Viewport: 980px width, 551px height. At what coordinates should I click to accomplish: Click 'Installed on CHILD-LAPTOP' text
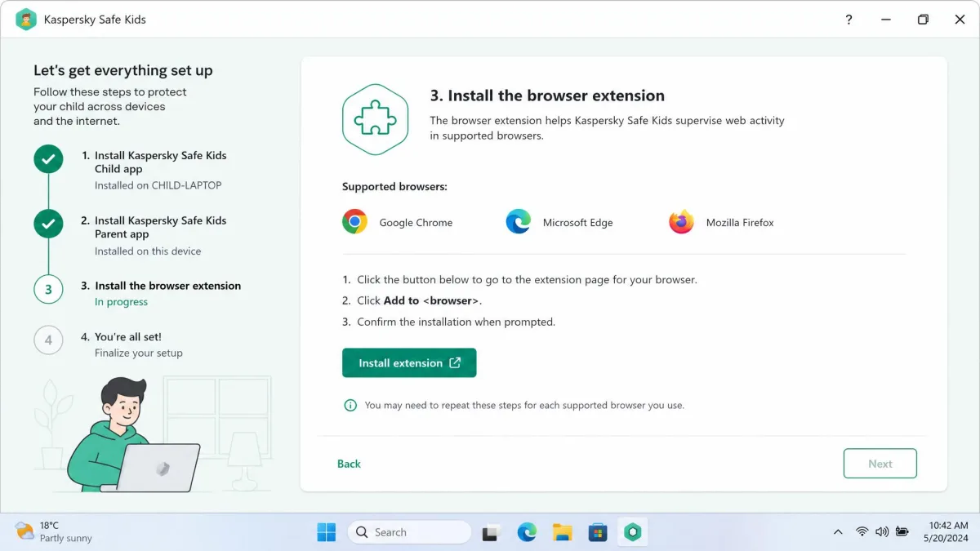point(158,185)
